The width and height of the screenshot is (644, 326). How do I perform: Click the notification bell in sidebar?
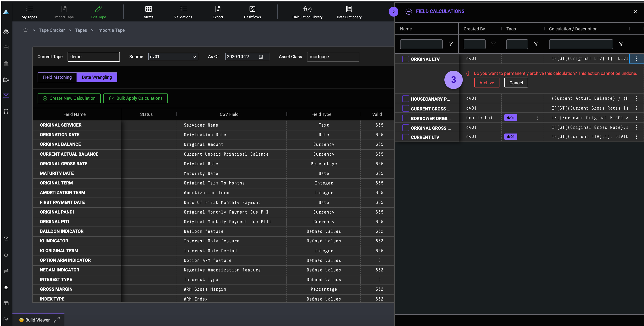click(6, 255)
